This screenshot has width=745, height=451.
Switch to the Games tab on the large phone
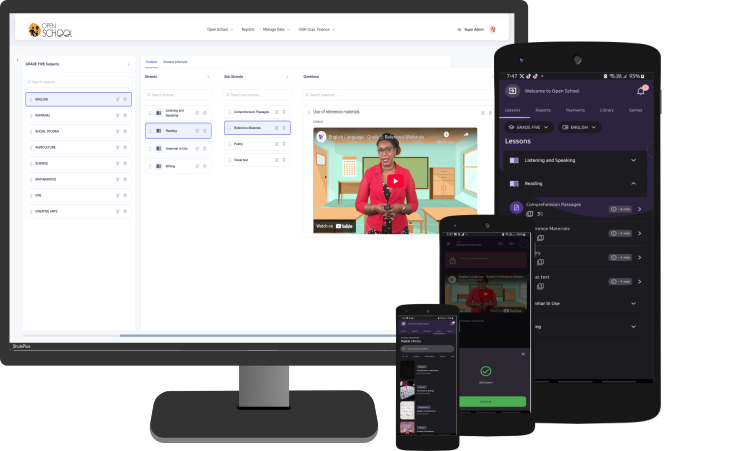click(635, 110)
